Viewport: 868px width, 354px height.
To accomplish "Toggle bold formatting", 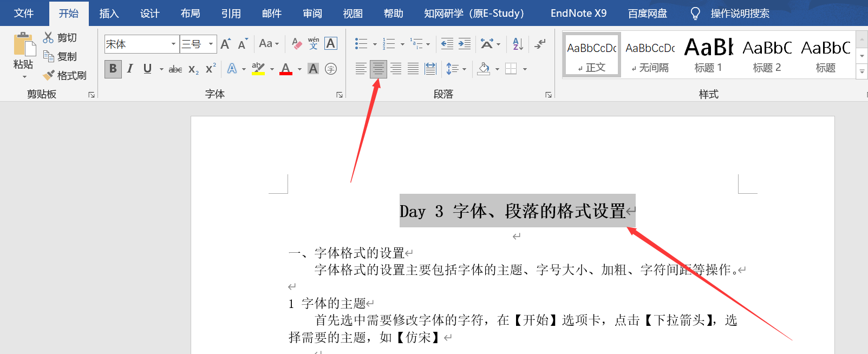I will point(113,69).
